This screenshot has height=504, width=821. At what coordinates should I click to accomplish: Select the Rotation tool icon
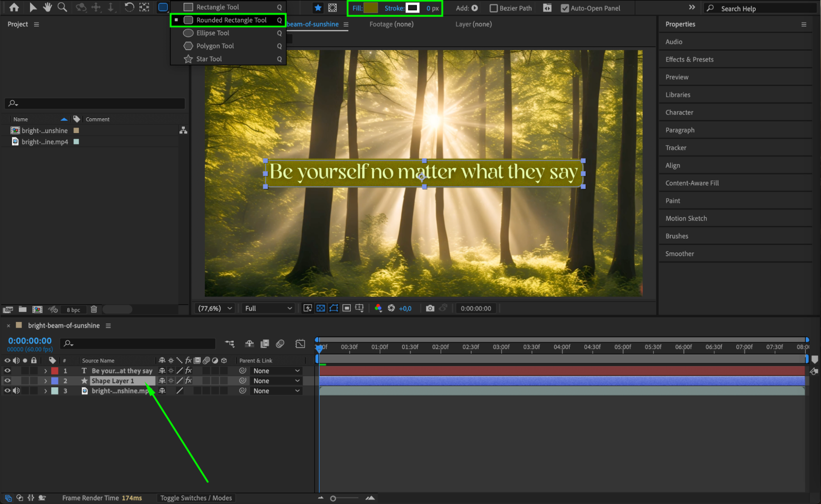click(129, 7)
